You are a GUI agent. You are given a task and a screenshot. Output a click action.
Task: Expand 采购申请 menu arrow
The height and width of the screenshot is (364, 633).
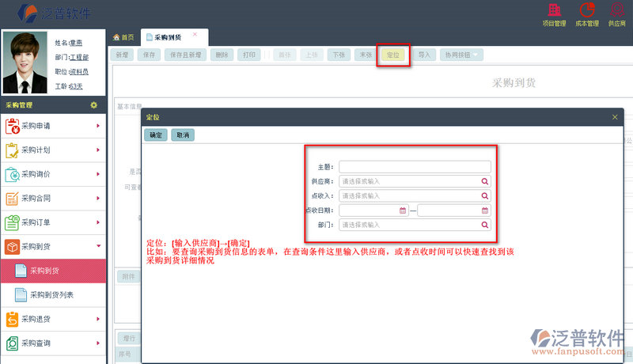click(97, 126)
